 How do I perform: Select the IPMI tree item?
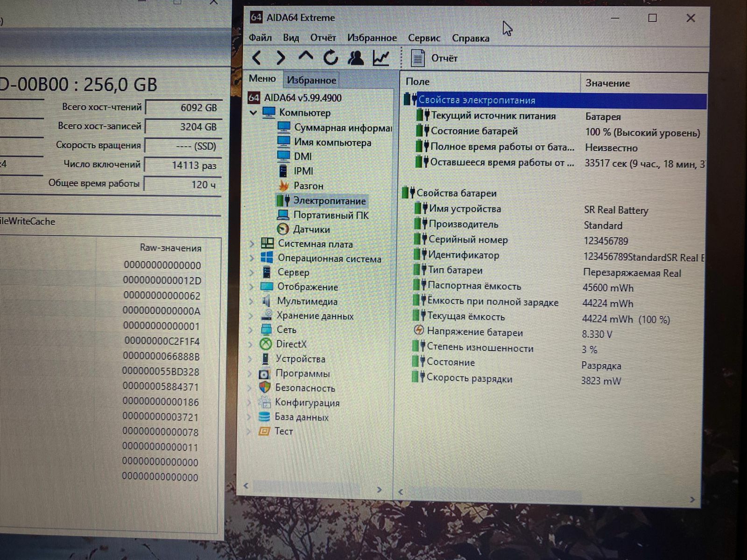point(296,171)
